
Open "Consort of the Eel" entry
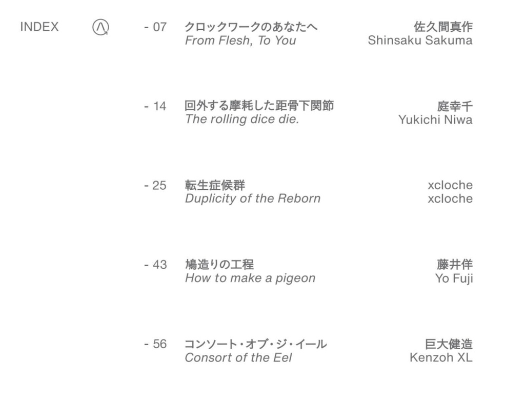pos(238,357)
